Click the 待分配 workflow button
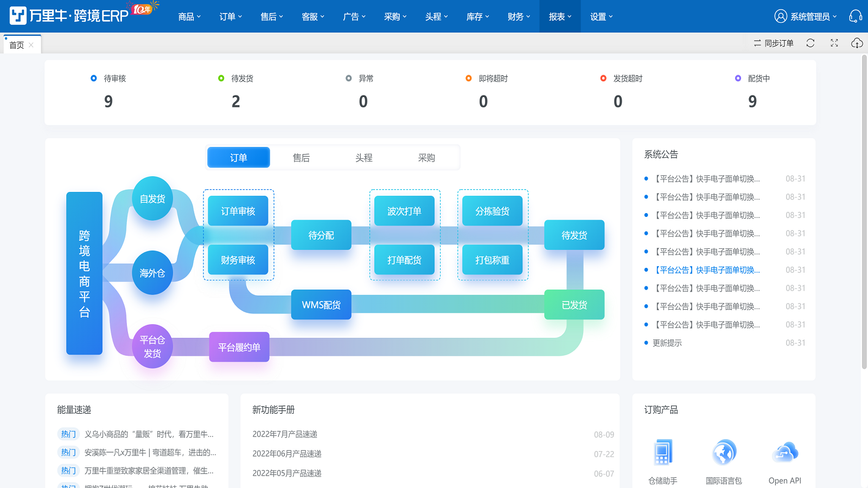The image size is (868, 488). (321, 235)
